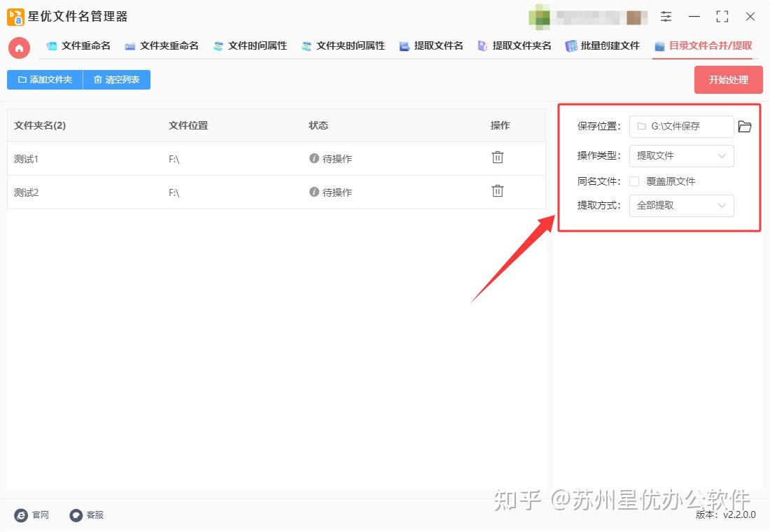The height and width of the screenshot is (532, 770).
Task: Click the 文件位置 column header
Action: click(188, 126)
